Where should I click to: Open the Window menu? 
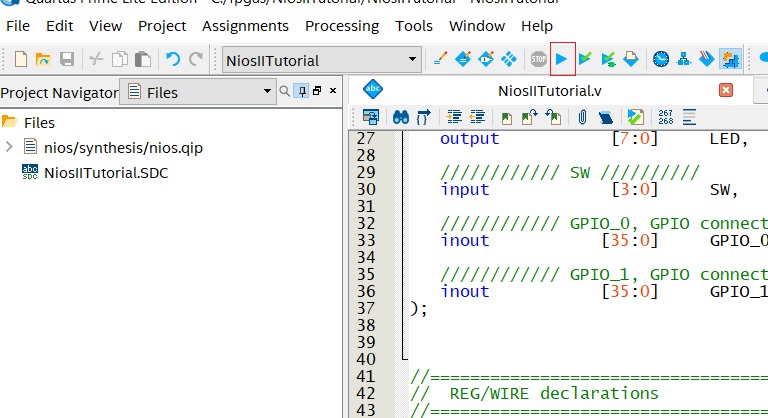[477, 26]
